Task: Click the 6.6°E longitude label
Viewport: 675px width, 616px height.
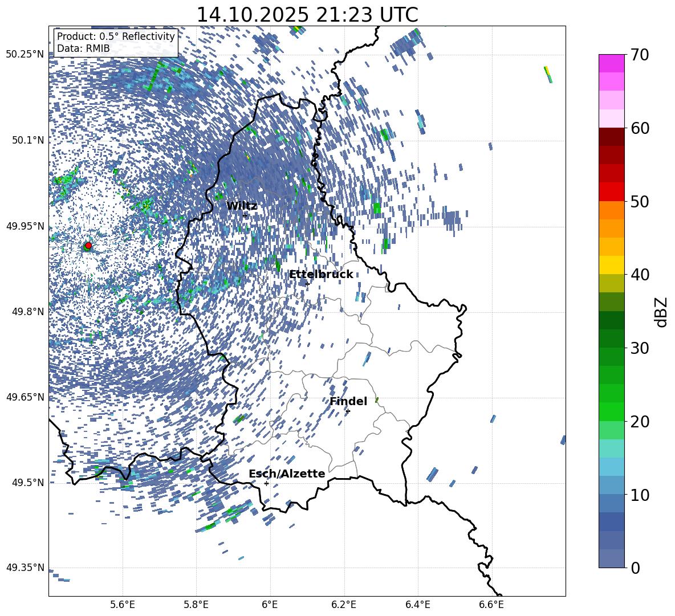Action: [x=491, y=605]
